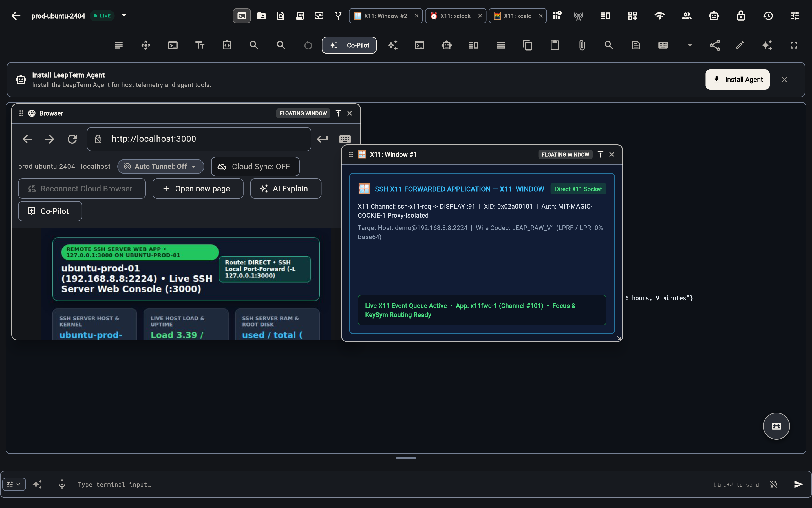Click Reconnect Cloud Browser
This screenshot has height=508, width=812.
pyautogui.click(x=82, y=189)
